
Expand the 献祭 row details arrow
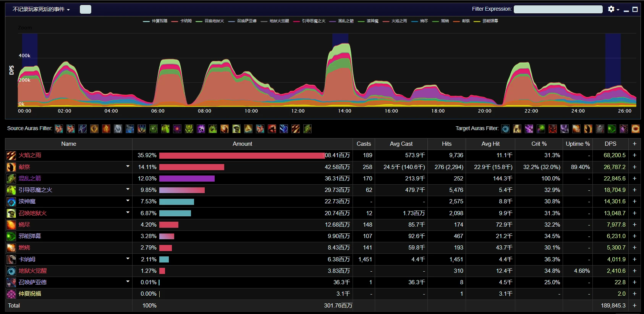click(128, 166)
